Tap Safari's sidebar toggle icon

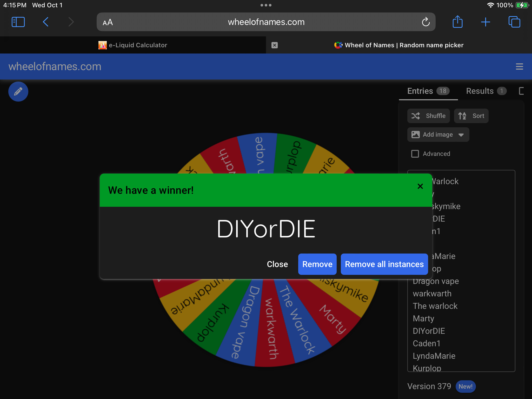tap(18, 22)
